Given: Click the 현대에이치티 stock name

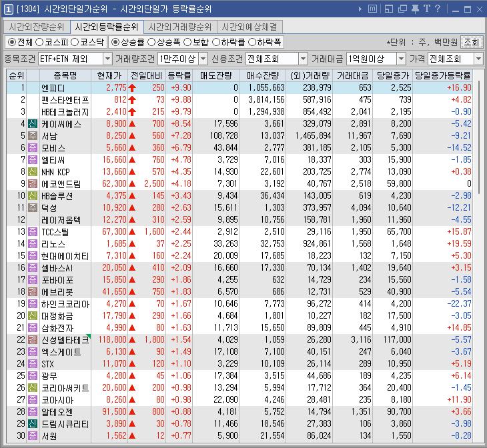Looking at the screenshot, I should point(65,256).
